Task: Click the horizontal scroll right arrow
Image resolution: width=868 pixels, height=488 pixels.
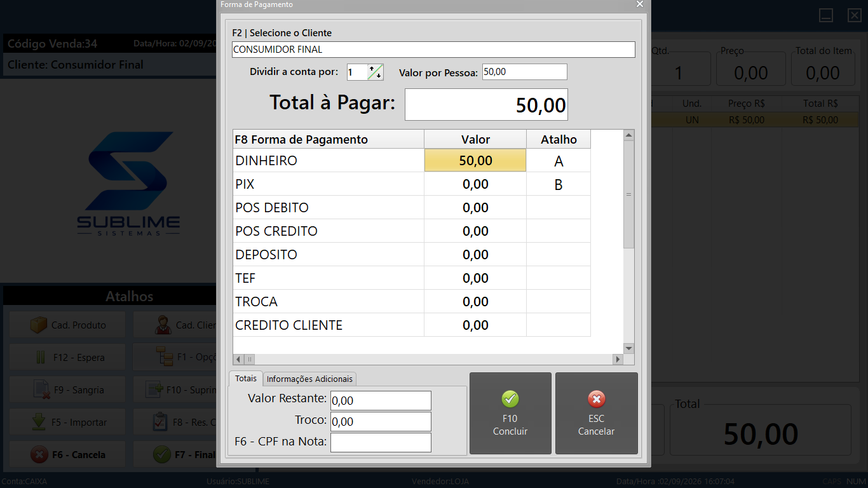Action: (x=618, y=359)
